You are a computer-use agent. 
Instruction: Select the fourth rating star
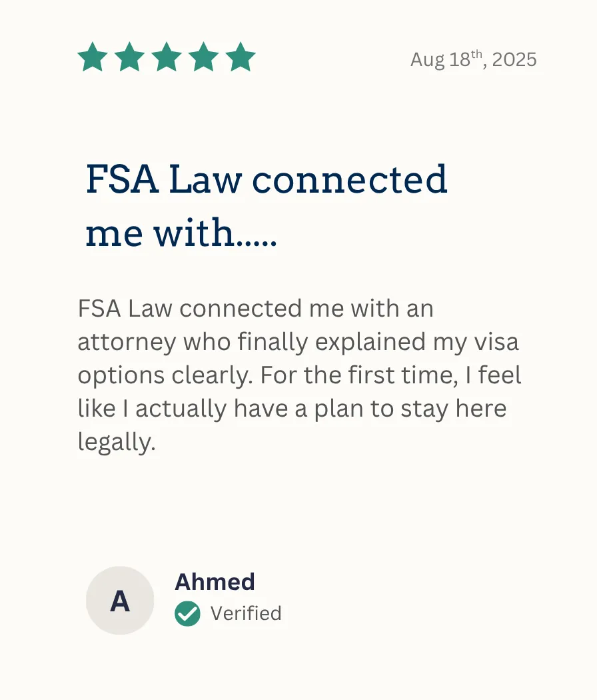point(203,58)
